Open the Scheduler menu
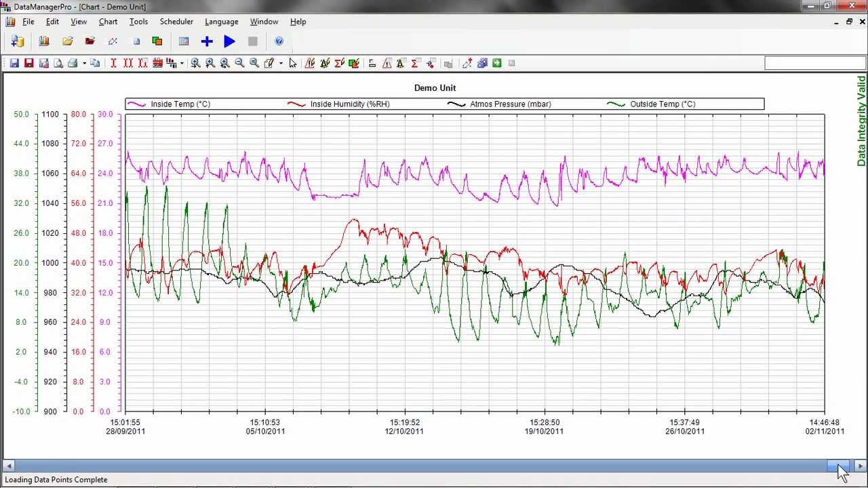The image size is (868, 488). click(176, 22)
